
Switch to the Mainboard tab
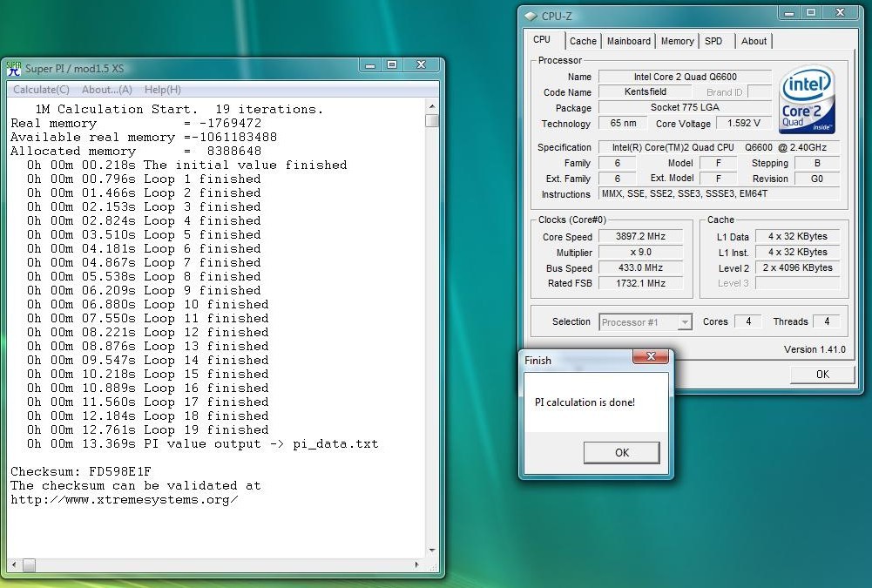pos(628,41)
